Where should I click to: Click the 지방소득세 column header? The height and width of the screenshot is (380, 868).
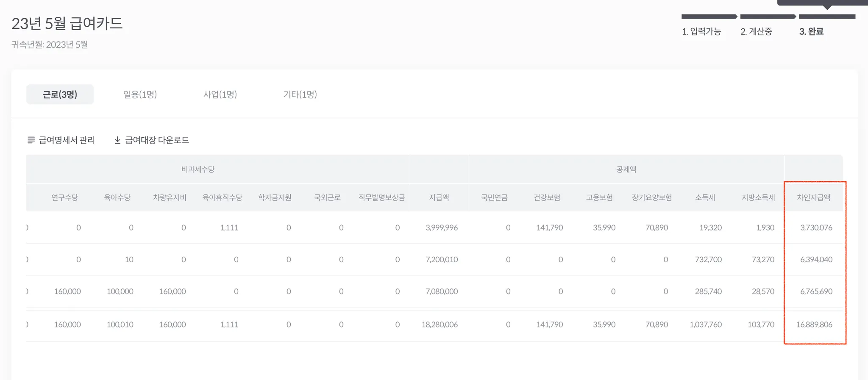(758, 197)
